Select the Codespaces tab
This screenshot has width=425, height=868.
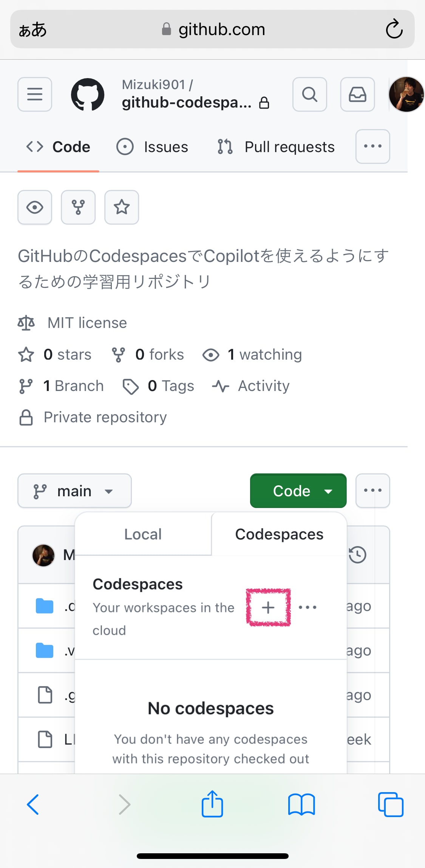279,534
